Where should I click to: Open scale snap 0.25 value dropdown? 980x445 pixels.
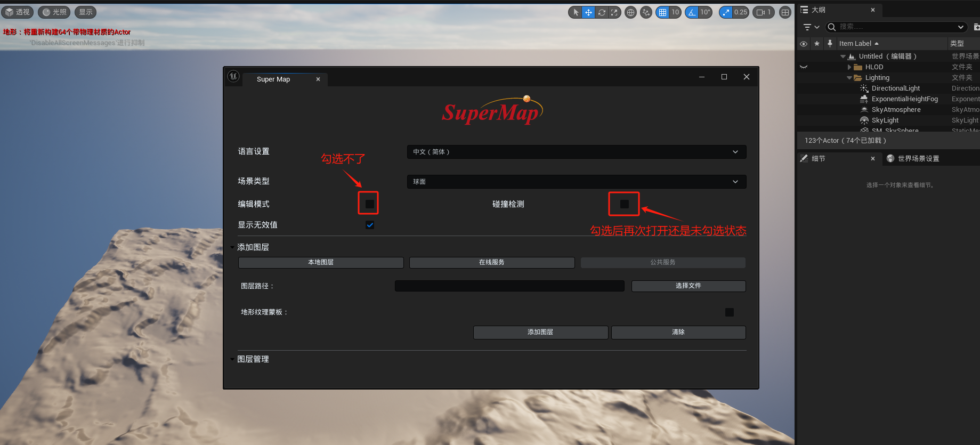(x=741, y=12)
